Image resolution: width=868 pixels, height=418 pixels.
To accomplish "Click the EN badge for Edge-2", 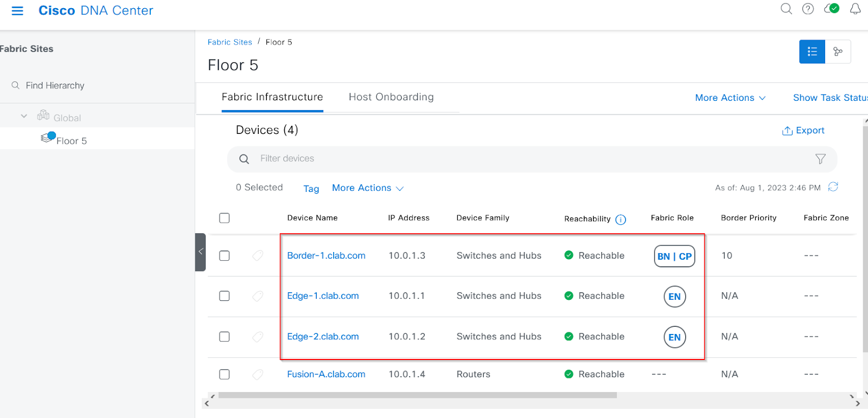I will point(674,337).
